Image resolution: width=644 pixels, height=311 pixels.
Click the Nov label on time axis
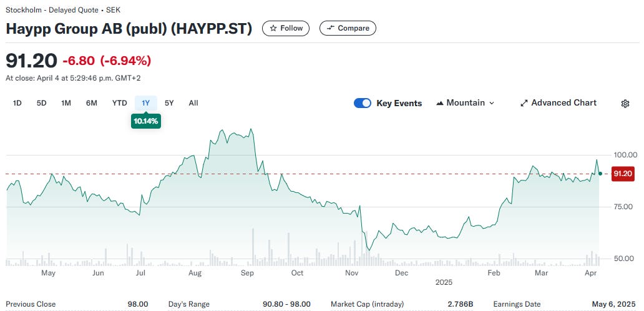point(351,273)
